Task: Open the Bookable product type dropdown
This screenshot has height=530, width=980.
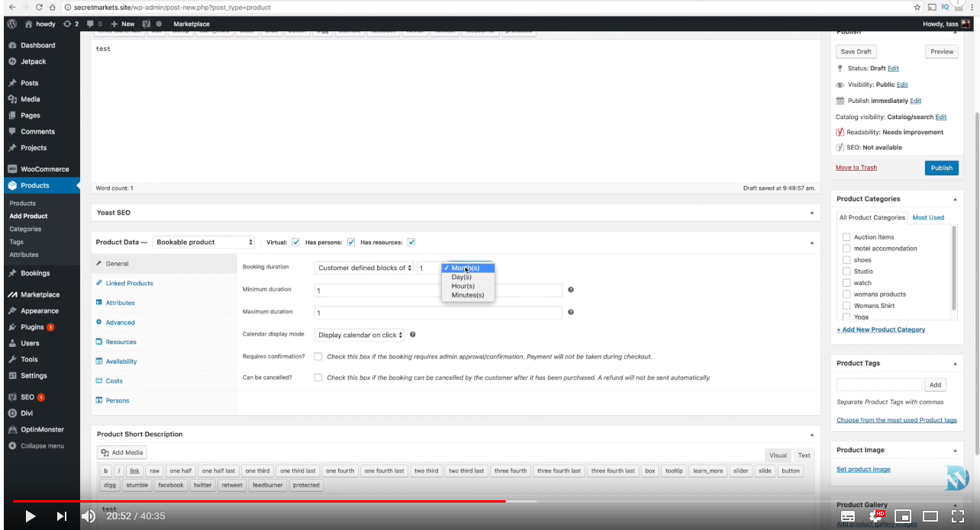Action: coord(204,243)
